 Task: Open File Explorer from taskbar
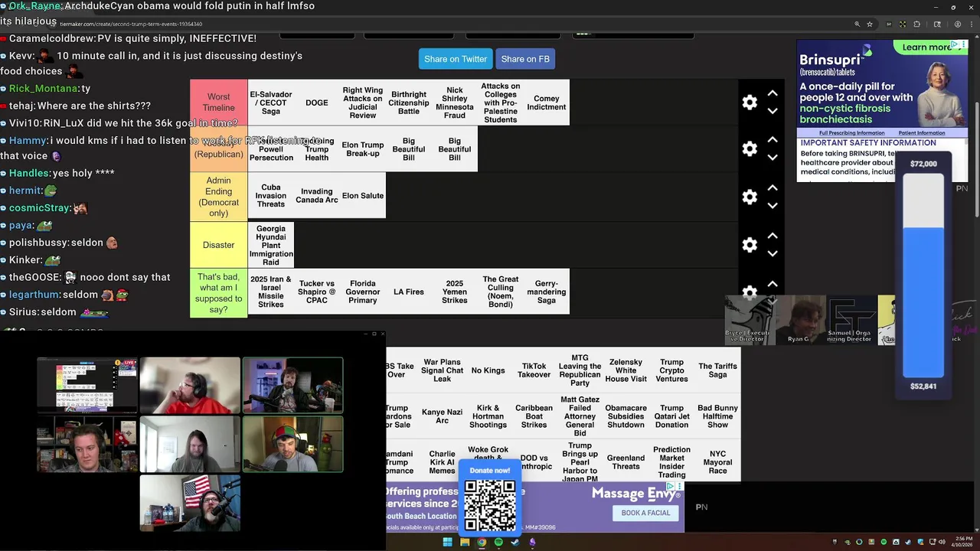(465, 542)
